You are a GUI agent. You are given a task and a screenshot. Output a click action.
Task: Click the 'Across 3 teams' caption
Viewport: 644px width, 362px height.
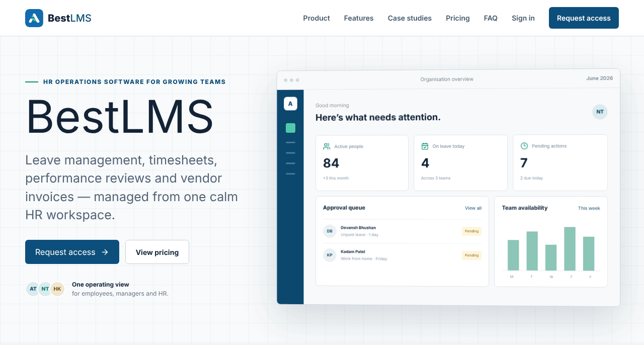tap(436, 178)
